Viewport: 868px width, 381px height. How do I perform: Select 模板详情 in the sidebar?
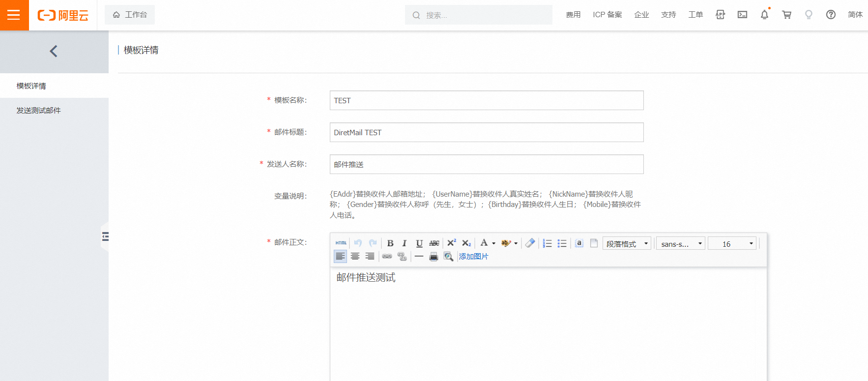coord(54,86)
